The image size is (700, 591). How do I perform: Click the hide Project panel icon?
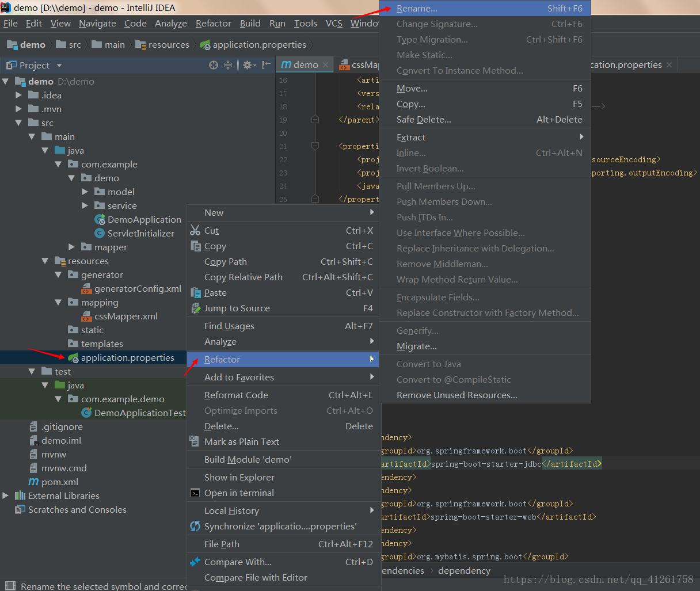click(x=266, y=65)
